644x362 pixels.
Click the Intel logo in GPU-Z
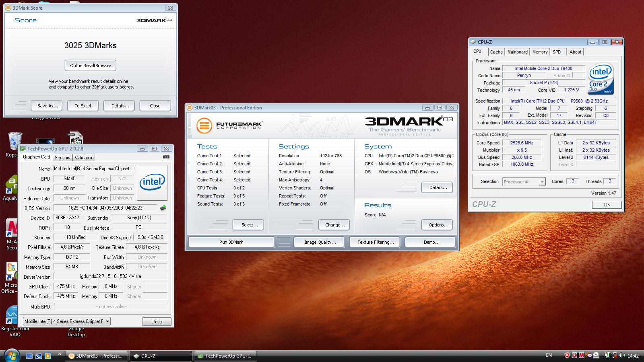(x=152, y=182)
